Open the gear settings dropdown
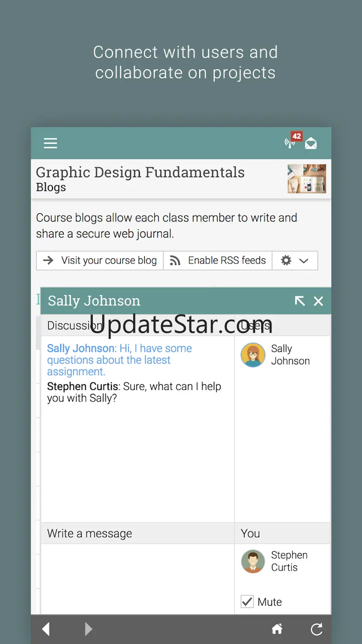The width and height of the screenshot is (362, 644). pos(295,261)
